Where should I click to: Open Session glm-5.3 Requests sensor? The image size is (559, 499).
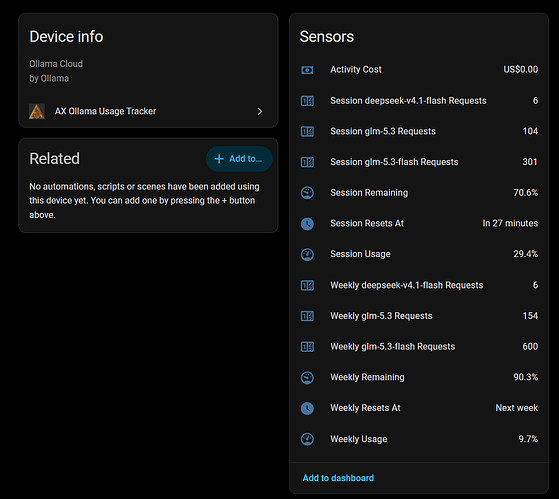point(419,132)
